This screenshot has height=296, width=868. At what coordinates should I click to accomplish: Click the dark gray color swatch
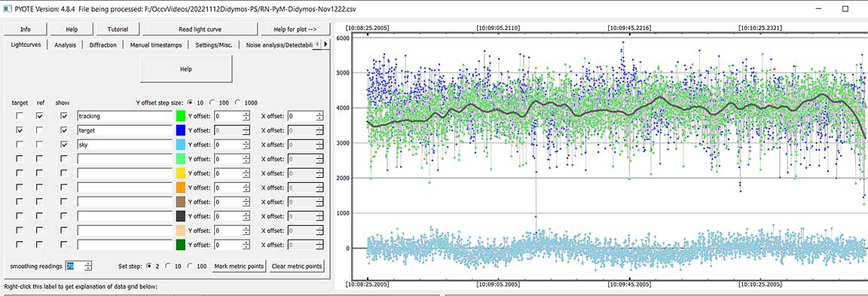coord(181,215)
